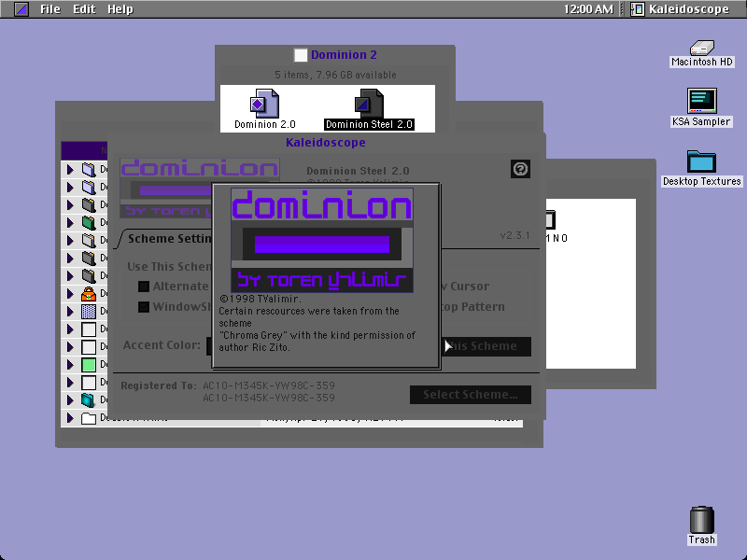Image resolution: width=747 pixels, height=560 pixels.
Task: Select the Desktop Textures folder icon
Action: pos(702,161)
